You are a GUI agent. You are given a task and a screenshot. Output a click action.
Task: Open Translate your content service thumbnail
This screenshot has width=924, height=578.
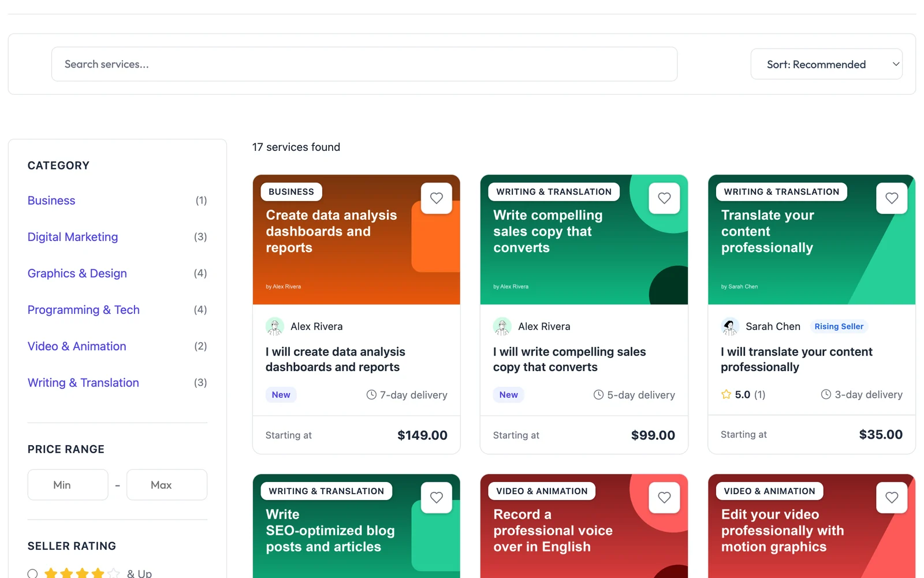point(811,240)
